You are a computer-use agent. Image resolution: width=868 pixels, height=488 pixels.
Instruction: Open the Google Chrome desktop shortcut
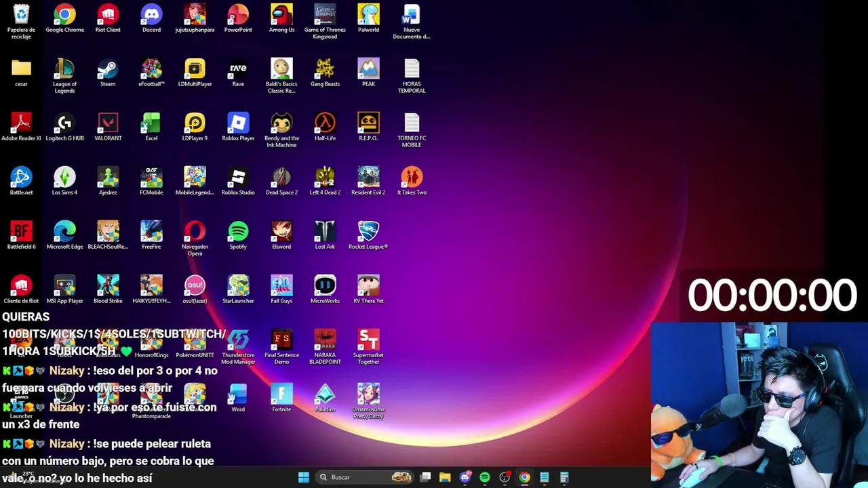pos(64,19)
